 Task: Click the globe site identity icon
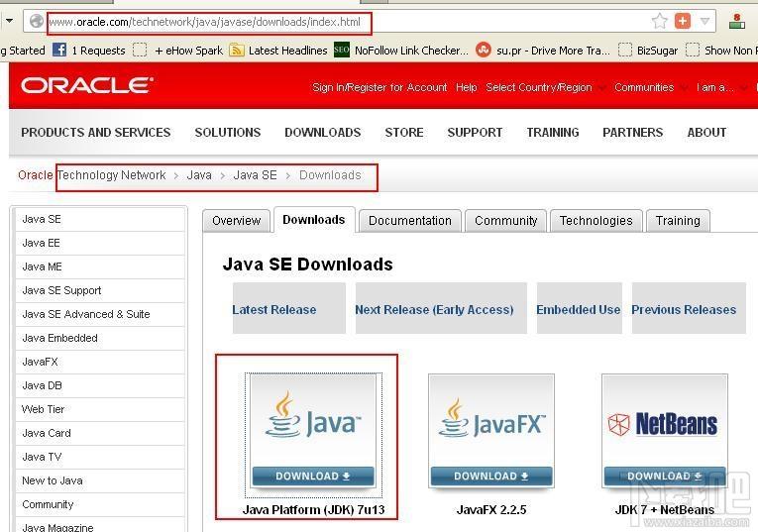pos(37,21)
